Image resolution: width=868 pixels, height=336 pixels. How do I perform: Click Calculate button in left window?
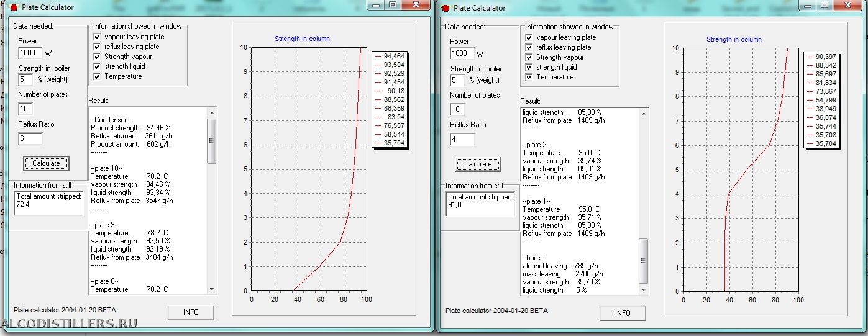46,163
